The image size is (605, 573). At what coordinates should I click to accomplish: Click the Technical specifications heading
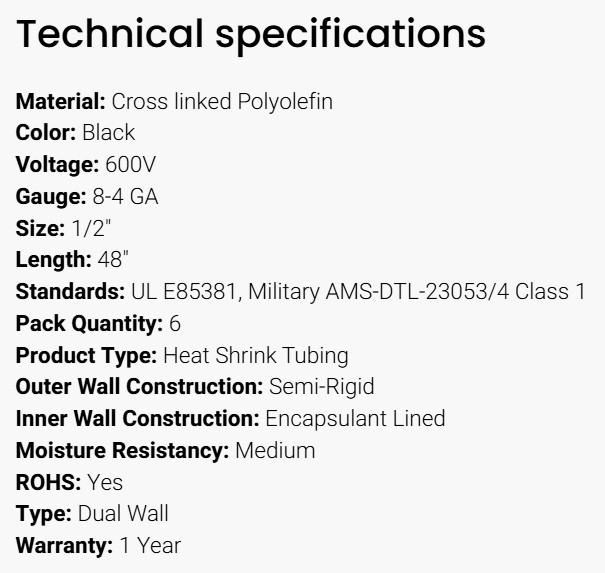click(x=251, y=34)
